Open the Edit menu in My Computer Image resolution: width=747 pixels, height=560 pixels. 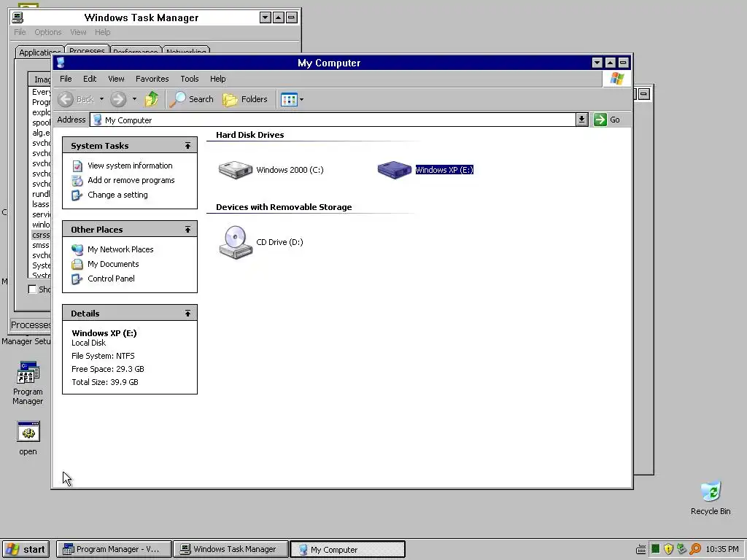click(x=90, y=79)
